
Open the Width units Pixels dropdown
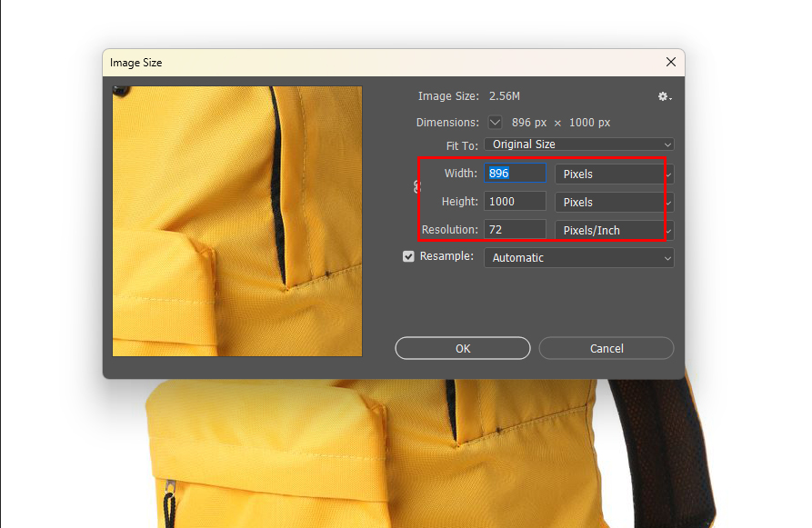point(613,174)
